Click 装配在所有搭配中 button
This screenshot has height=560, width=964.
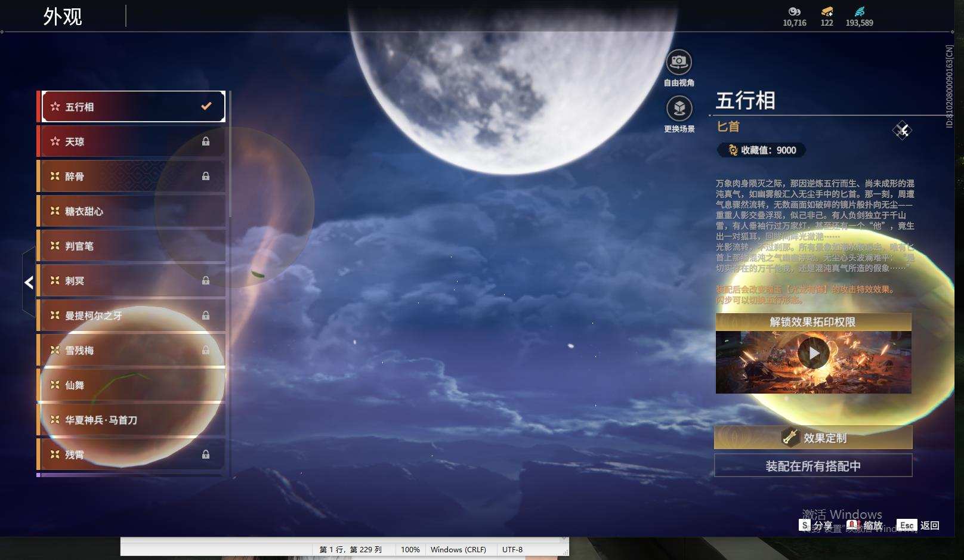click(813, 466)
